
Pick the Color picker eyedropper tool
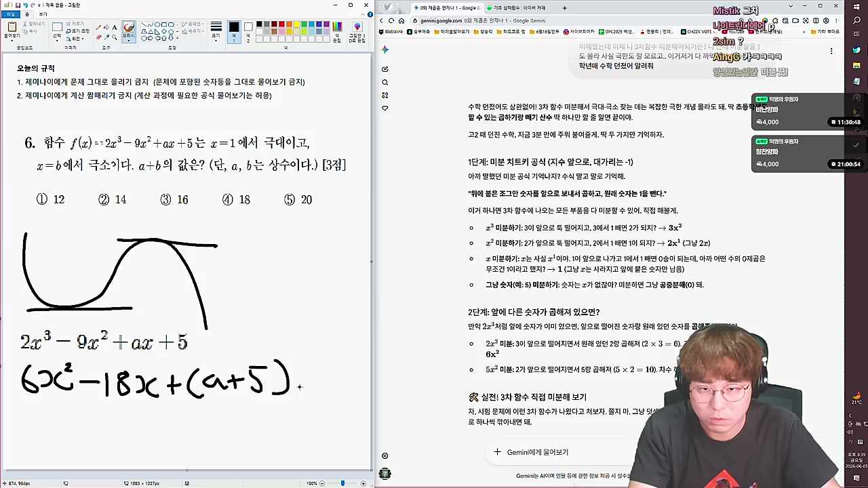coord(106,37)
